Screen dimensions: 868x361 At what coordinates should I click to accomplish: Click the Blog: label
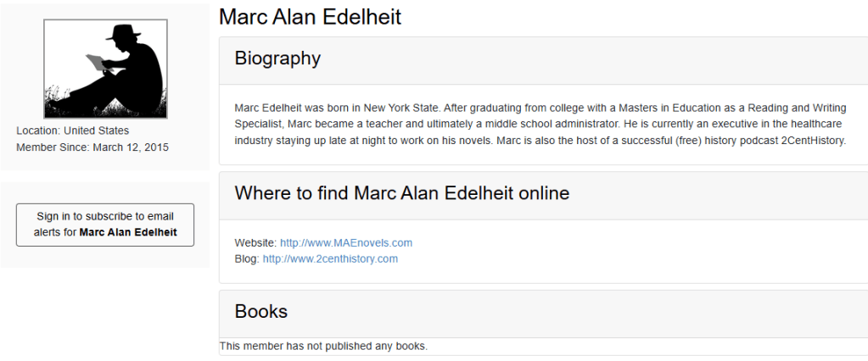click(247, 258)
